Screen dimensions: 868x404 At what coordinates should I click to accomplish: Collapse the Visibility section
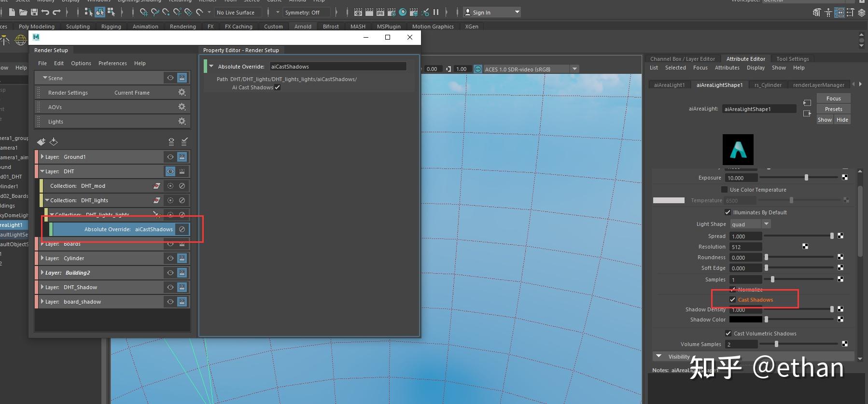pyautogui.click(x=659, y=356)
